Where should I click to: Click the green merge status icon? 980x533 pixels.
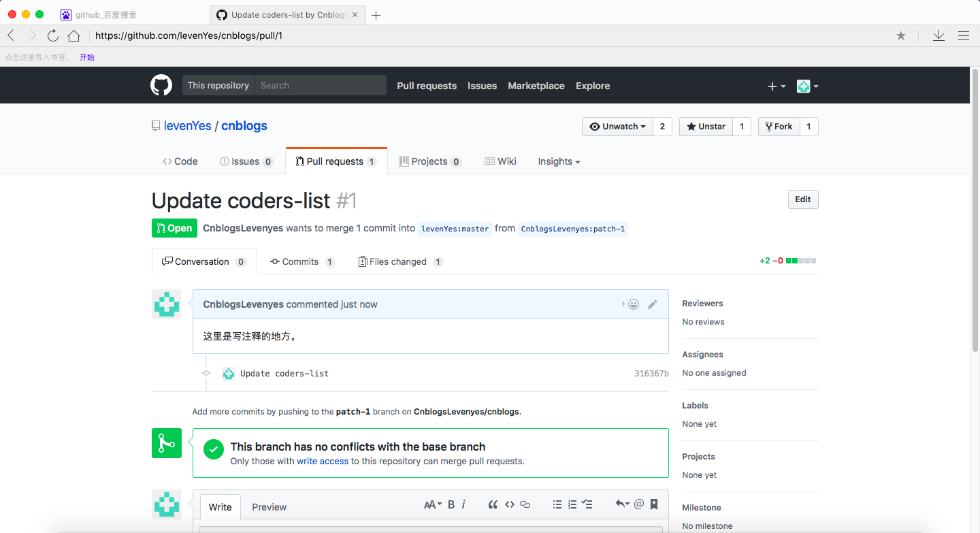pos(167,443)
